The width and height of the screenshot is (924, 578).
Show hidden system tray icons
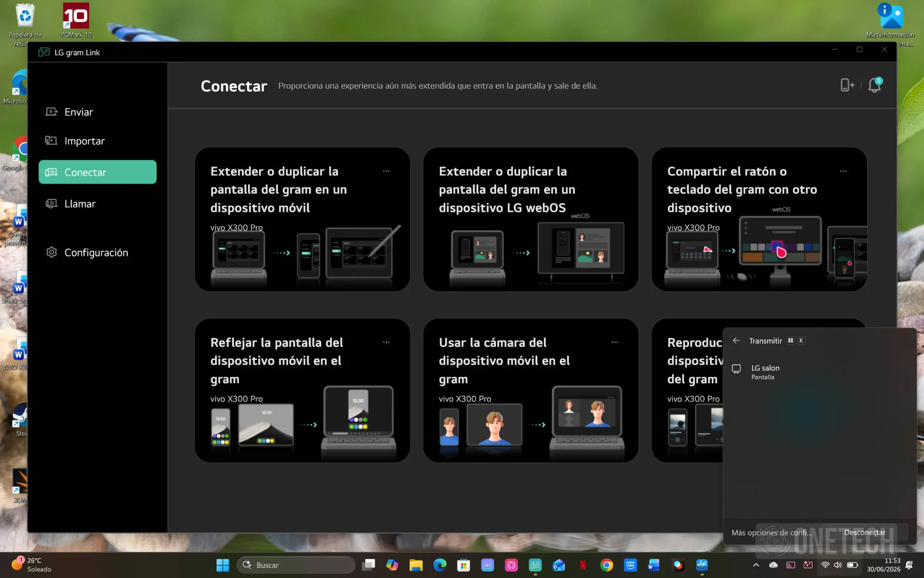point(756,565)
